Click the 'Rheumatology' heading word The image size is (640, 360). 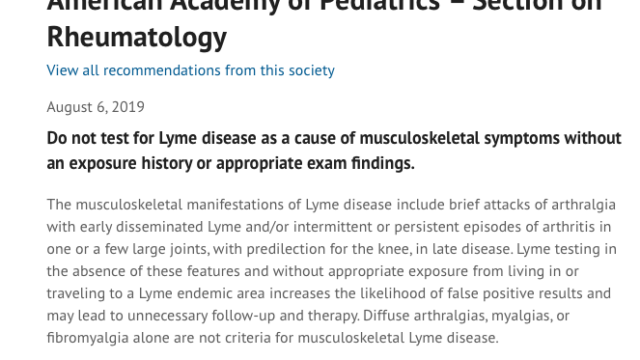coord(137,37)
